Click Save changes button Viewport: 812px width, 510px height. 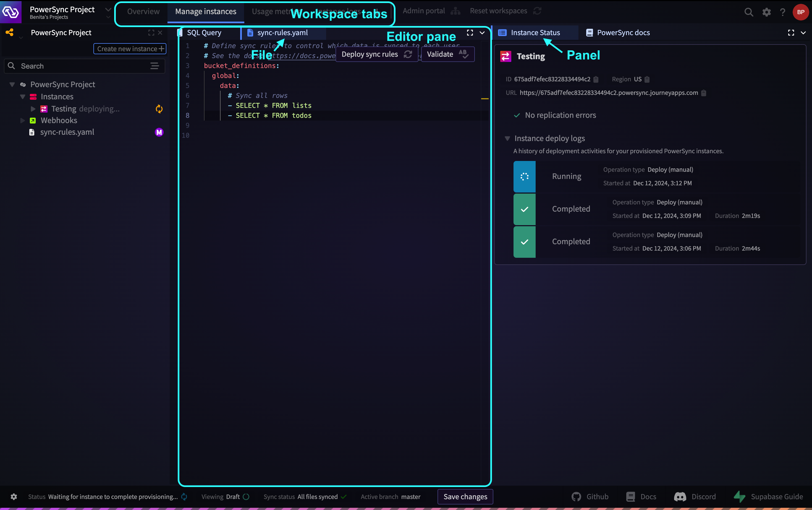coord(465,496)
